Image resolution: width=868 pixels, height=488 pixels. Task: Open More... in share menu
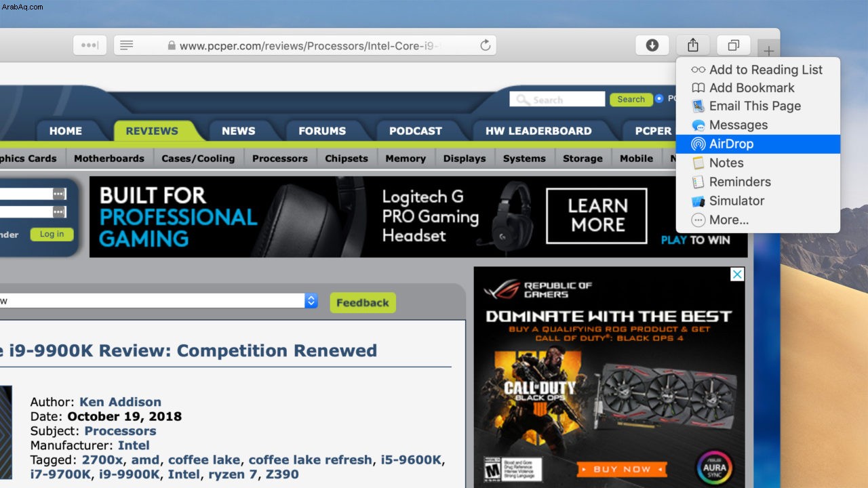point(758,220)
